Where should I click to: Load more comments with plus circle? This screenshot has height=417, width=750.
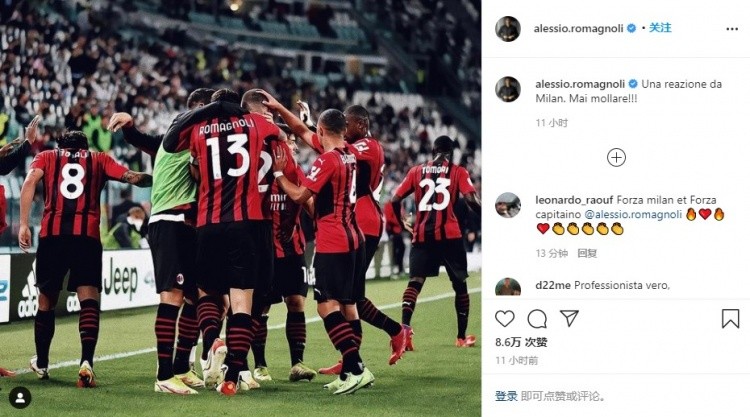pos(616,157)
